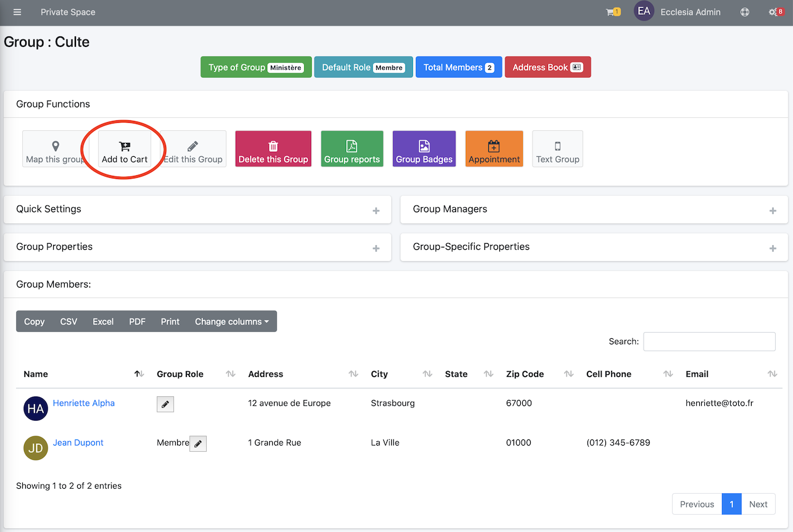Sort table by Email column
The height and width of the screenshot is (532, 793).
(x=730, y=374)
